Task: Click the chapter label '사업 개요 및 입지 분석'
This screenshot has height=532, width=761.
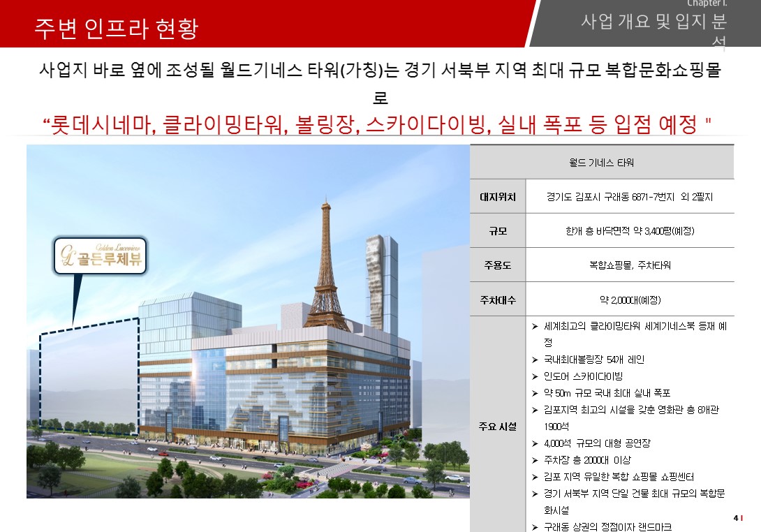Action: click(653, 30)
